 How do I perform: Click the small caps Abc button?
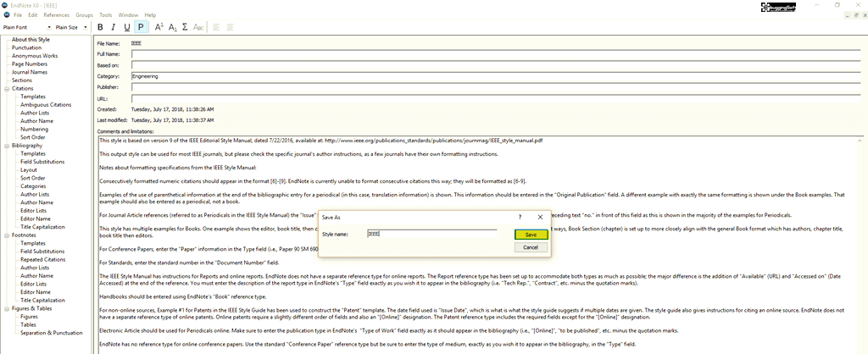coord(198,26)
